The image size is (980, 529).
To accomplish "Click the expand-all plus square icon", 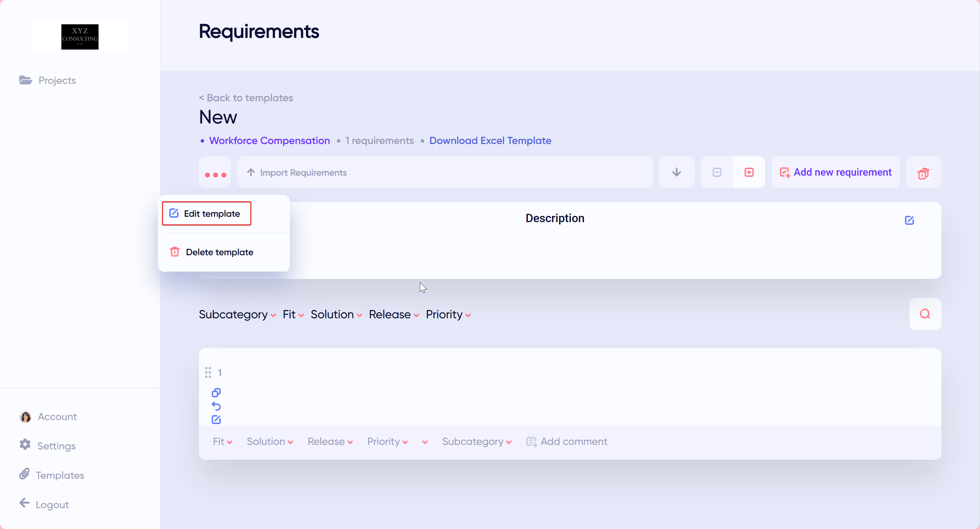I will (x=749, y=173).
